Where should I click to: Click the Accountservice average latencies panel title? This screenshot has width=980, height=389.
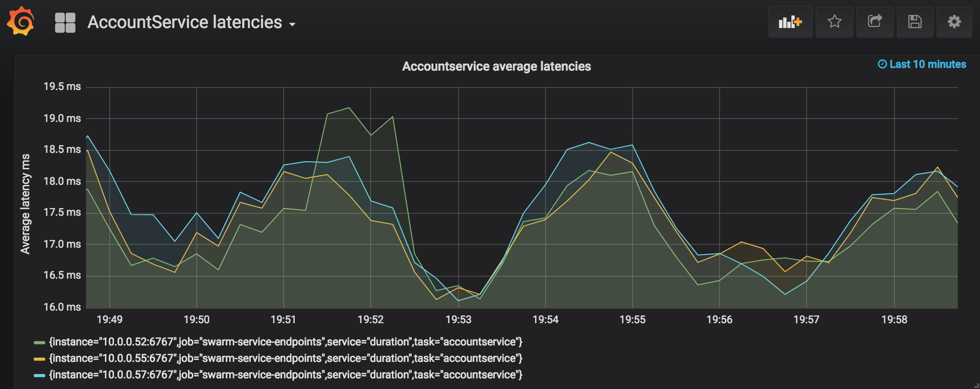pos(496,66)
